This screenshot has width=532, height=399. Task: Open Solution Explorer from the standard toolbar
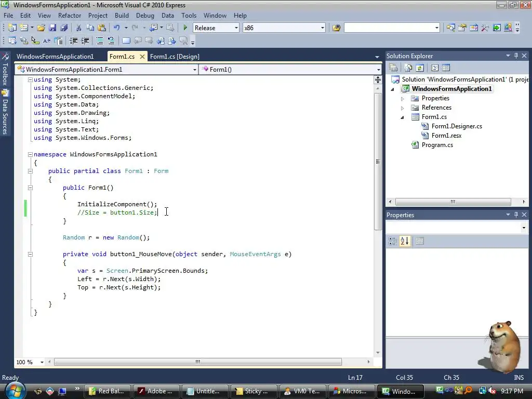tap(450, 28)
